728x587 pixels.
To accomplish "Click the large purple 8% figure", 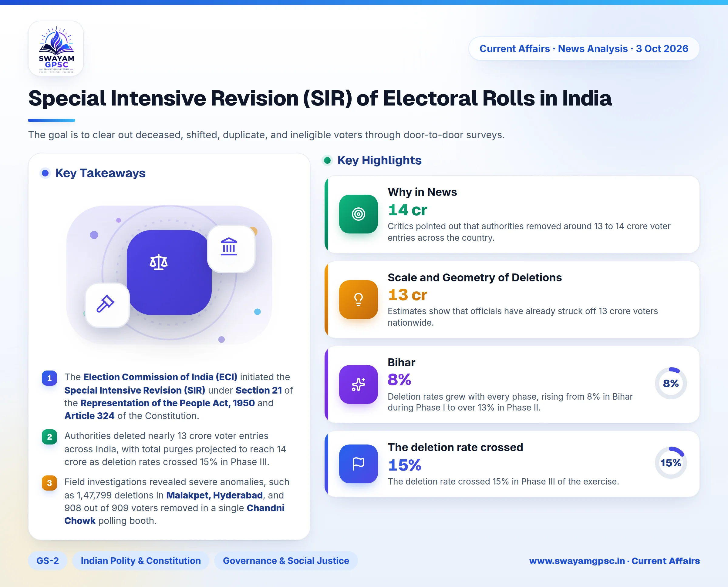I will (399, 380).
